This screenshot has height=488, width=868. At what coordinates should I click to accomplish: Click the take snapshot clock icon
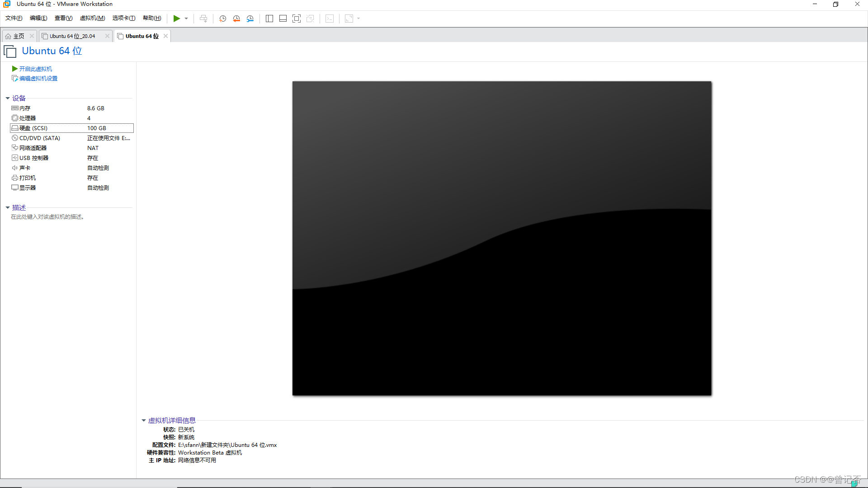[x=222, y=19]
